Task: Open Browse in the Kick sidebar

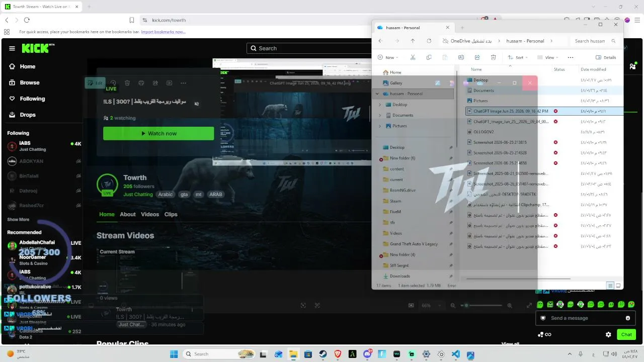Action: click(x=30, y=82)
